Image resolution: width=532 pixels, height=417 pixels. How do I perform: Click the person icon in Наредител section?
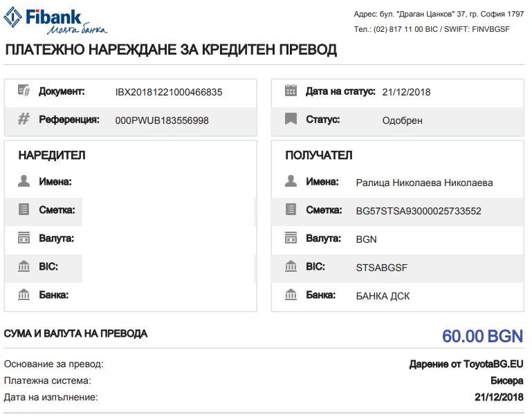tap(24, 182)
